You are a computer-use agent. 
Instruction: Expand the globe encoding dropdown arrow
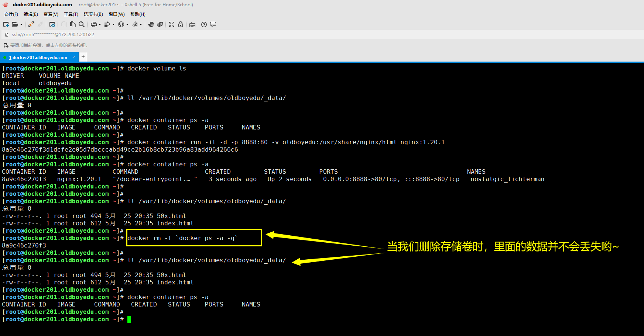[127, 25]
